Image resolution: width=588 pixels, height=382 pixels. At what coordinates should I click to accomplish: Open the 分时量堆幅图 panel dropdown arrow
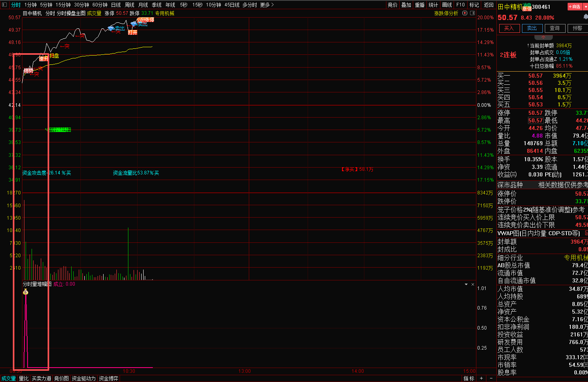pyautogui.click(x=466, y=284)
